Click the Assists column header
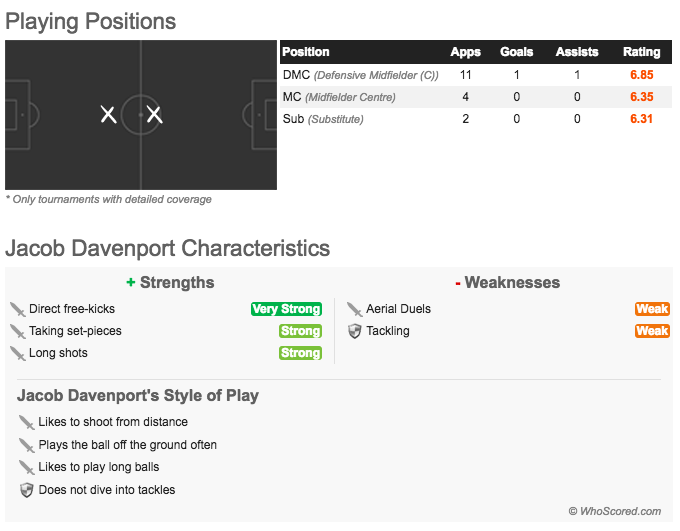680x531 pixels. pyautogui.click(x=577, y=52)
